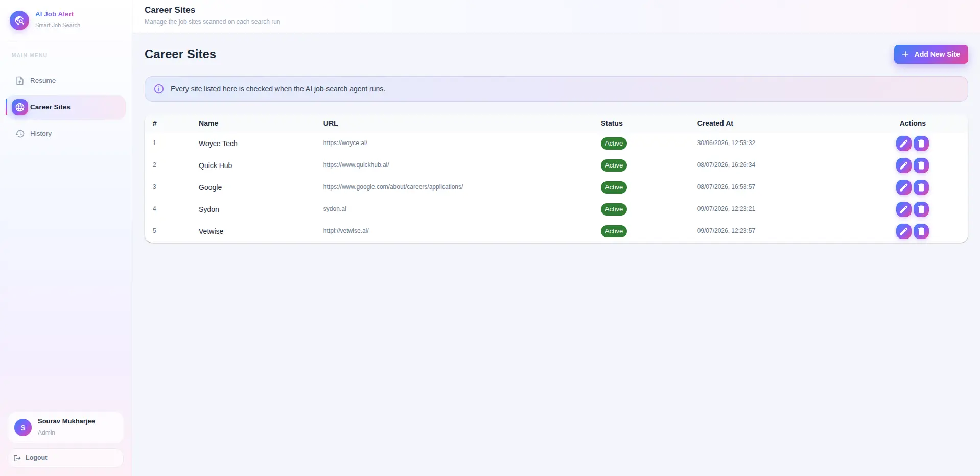Click the Status column header

[612, 123]
